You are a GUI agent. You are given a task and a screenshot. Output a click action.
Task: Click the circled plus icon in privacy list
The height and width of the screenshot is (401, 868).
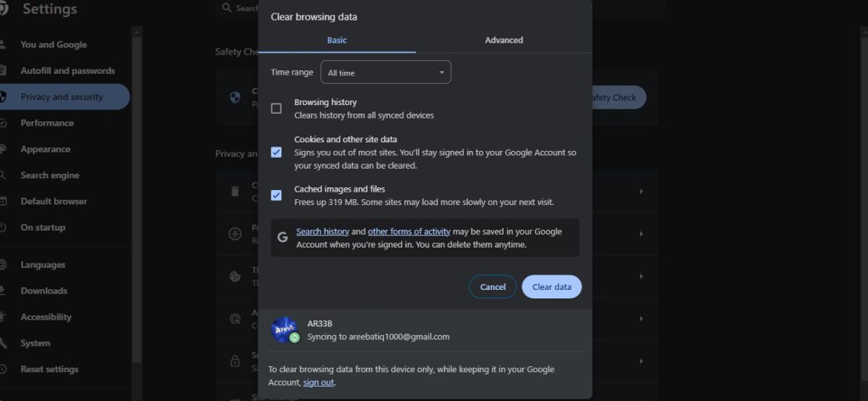coord(236,234)
